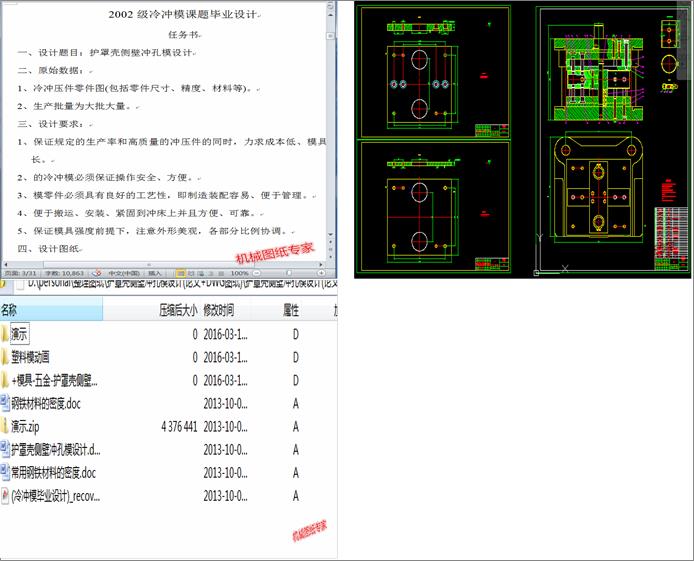Screen dimensions: 694x561
Task: Switch to Outline view icon
Action: 211,273
